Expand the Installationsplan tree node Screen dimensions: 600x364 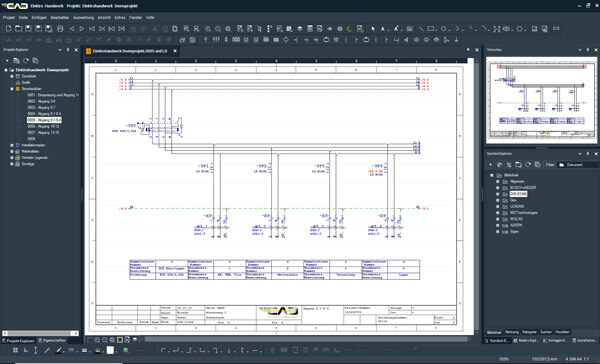[12, 145]
